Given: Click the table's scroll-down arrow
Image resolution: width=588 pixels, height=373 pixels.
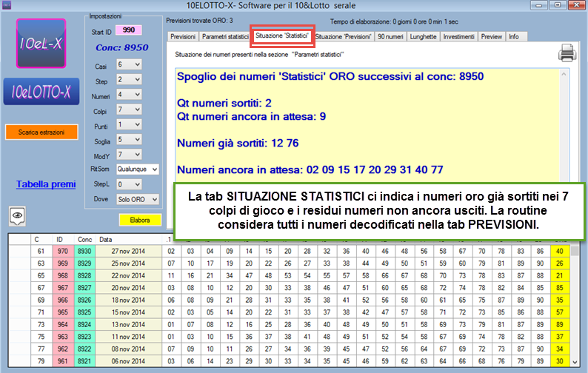Looking at the screenshot, I should click(x=575, y=362).
